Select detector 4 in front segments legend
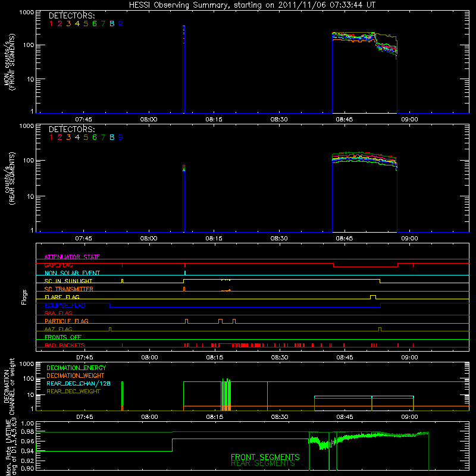The height and width of the screenshot is (476, 476). (77, 24)
